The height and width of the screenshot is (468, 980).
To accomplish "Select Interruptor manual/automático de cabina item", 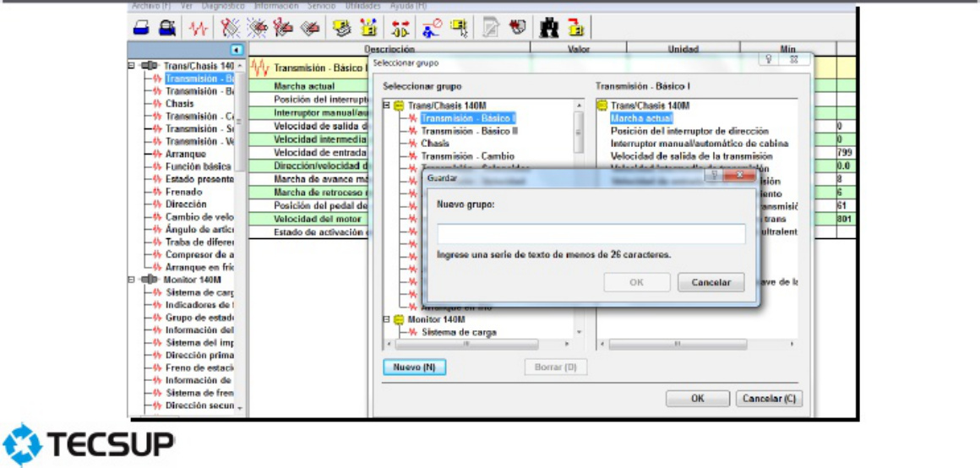I will click(x=700, y=144).
